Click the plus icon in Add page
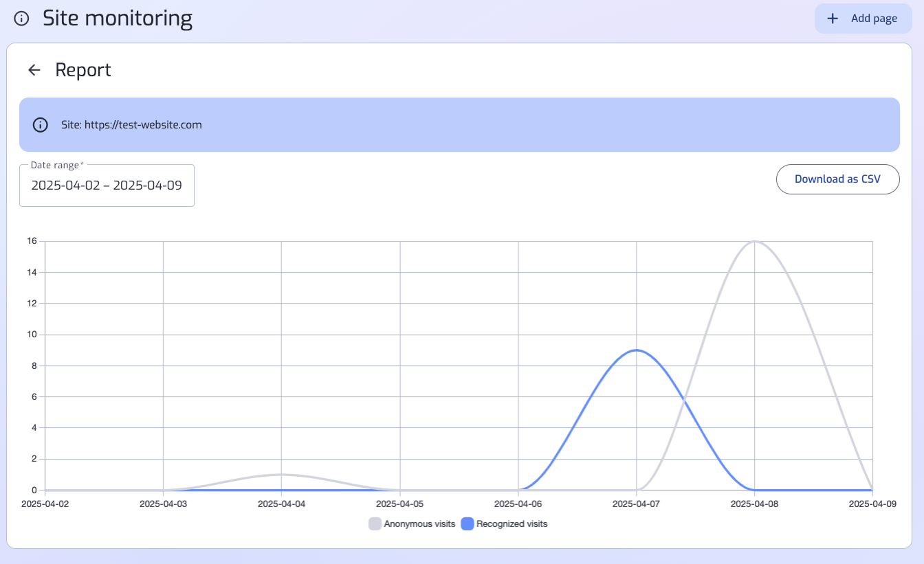Viewport: 924px width, 564px height. coord(833,19)
